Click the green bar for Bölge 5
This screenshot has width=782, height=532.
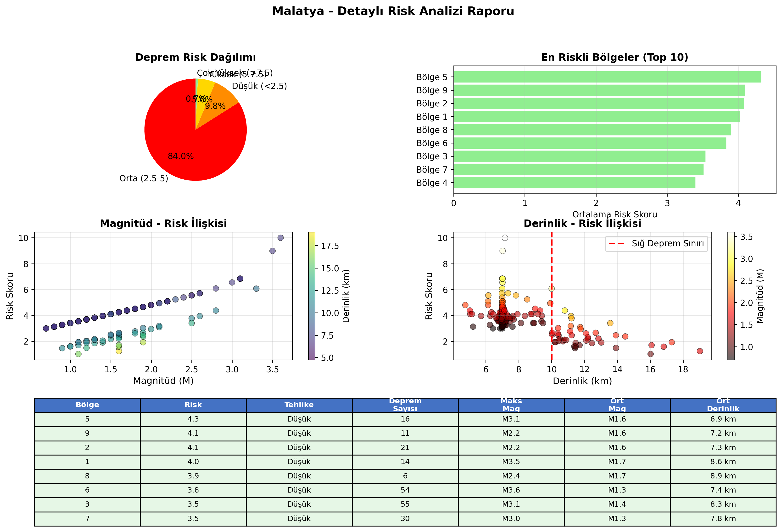607,77
